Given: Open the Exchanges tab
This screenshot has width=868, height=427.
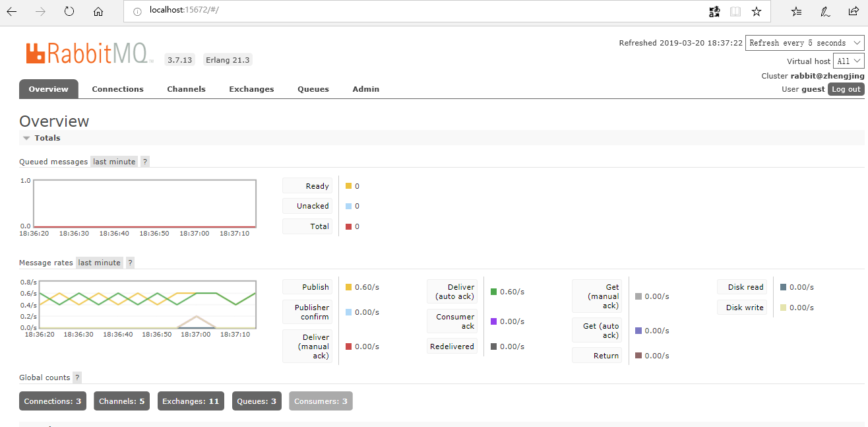Looking at the screenshot, I should coord(251,89).
